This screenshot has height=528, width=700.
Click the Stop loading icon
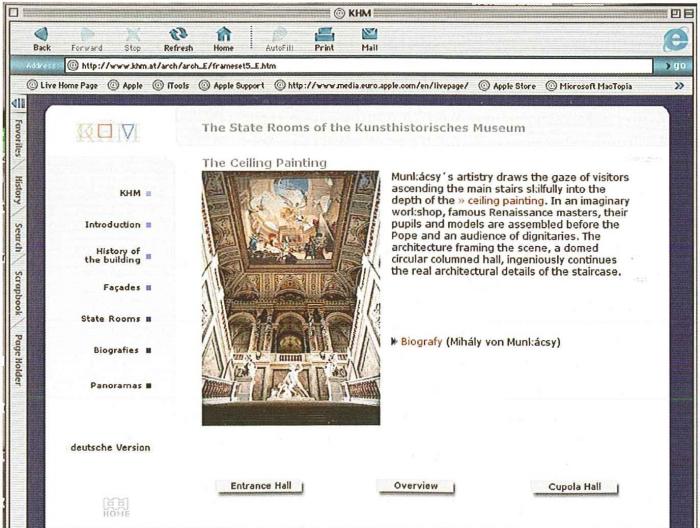pyautogui.click(x=132, y=36)
